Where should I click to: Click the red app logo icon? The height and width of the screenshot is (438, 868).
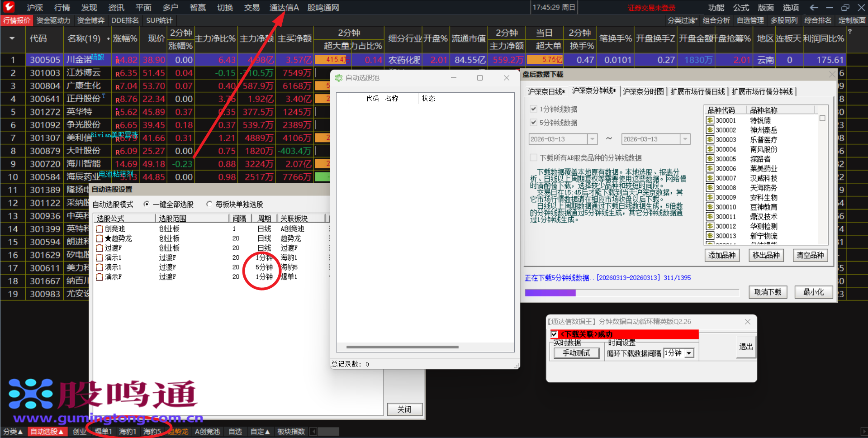click(9, 7)
